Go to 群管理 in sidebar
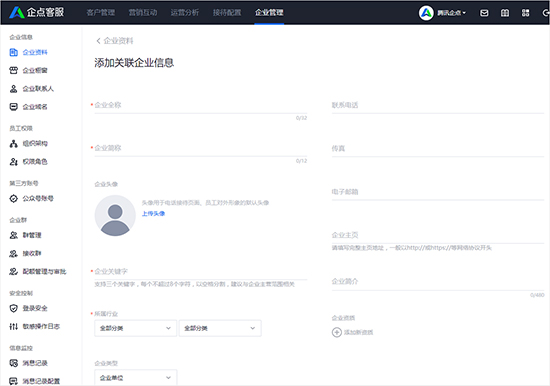550x386 pixels. [32, 235]
